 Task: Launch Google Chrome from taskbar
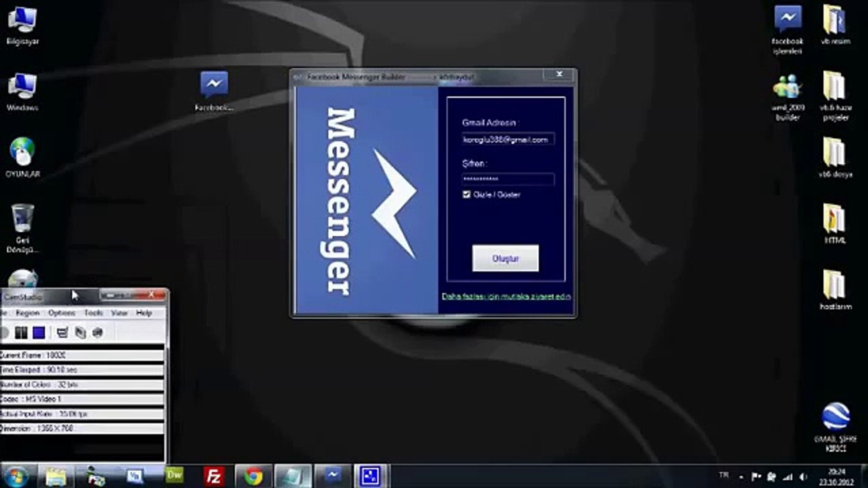(x=253, y=476)
